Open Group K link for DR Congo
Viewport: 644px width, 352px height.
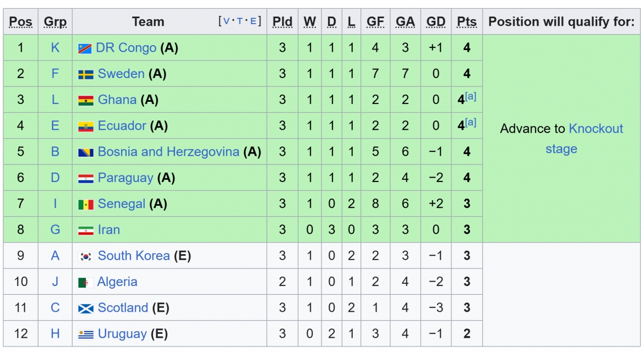tap(55, 48)
